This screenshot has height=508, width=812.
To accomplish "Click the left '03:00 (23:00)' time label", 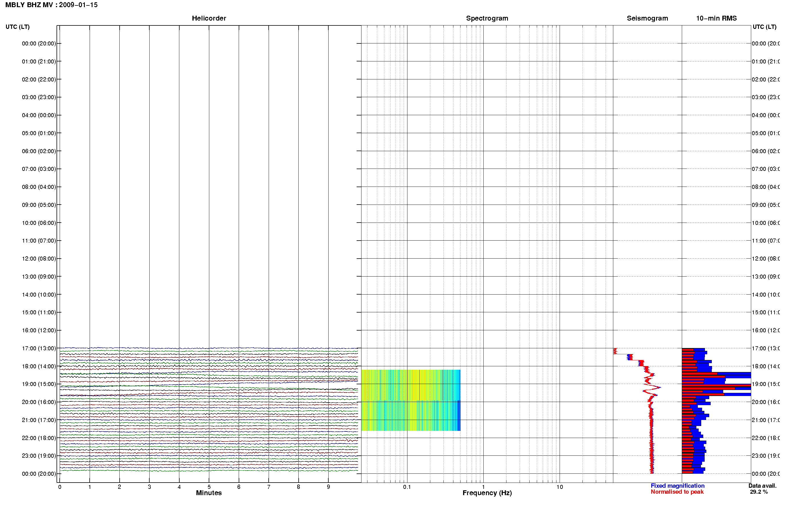I will click(x=39, y=97).
